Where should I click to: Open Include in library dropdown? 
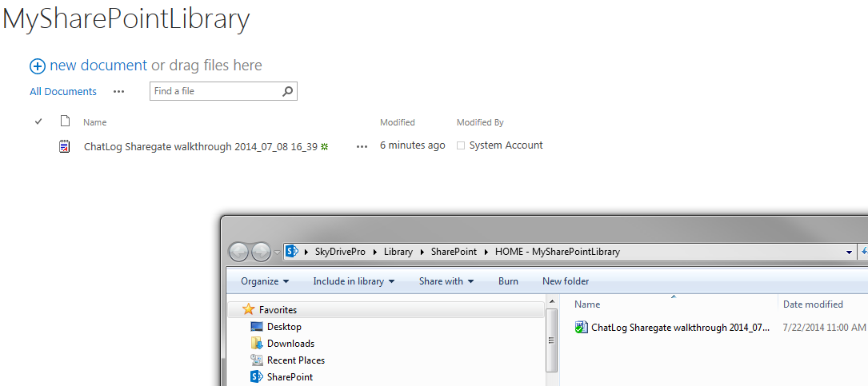[354, 281]
